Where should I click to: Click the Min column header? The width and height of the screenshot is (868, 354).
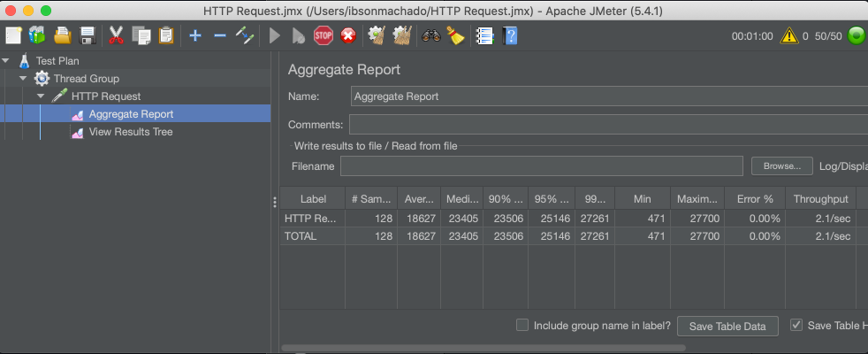[x=643, y=199]
